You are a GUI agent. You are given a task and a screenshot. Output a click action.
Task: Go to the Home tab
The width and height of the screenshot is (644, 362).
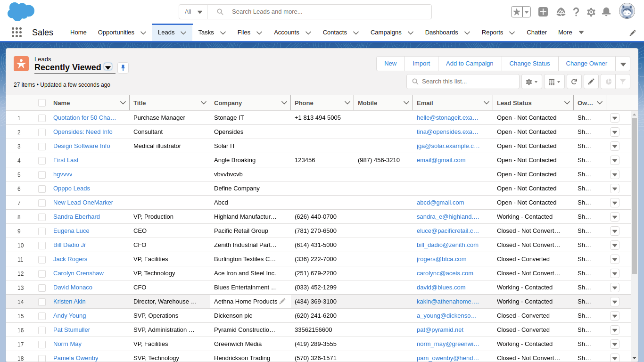tap(78, 33)
